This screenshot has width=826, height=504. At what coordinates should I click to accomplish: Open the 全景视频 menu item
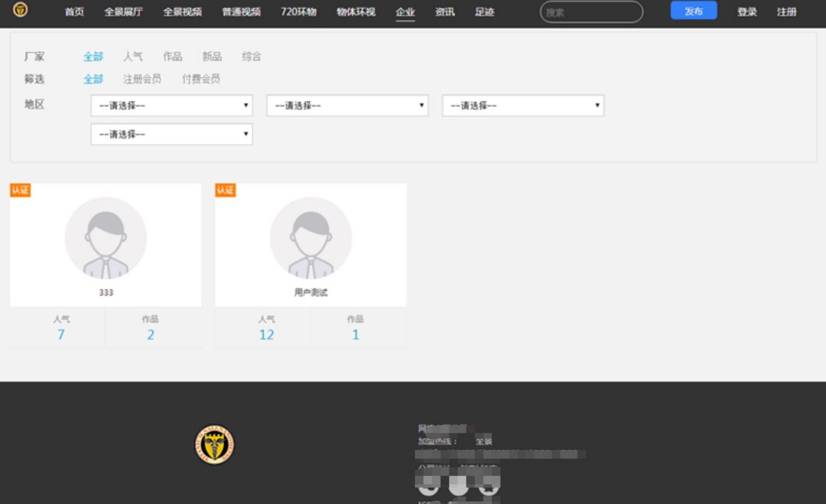tap(182, 12)
